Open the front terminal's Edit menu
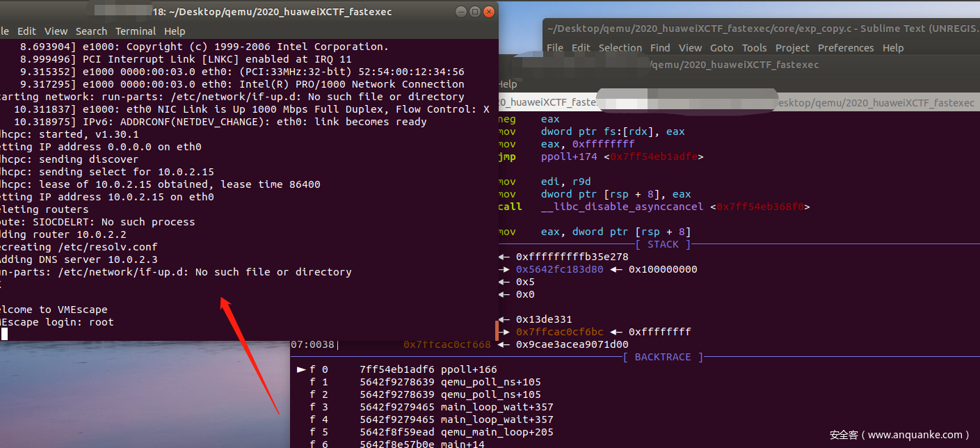Viewport: 980px width, 448px height. (x=27, y=31)
